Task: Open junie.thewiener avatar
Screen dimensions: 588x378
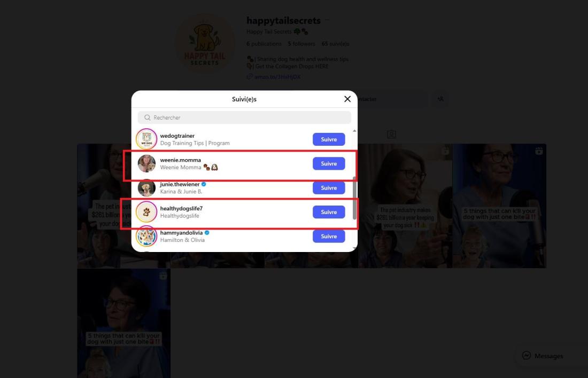Action: pyautogui.click(x=146, y=188)
